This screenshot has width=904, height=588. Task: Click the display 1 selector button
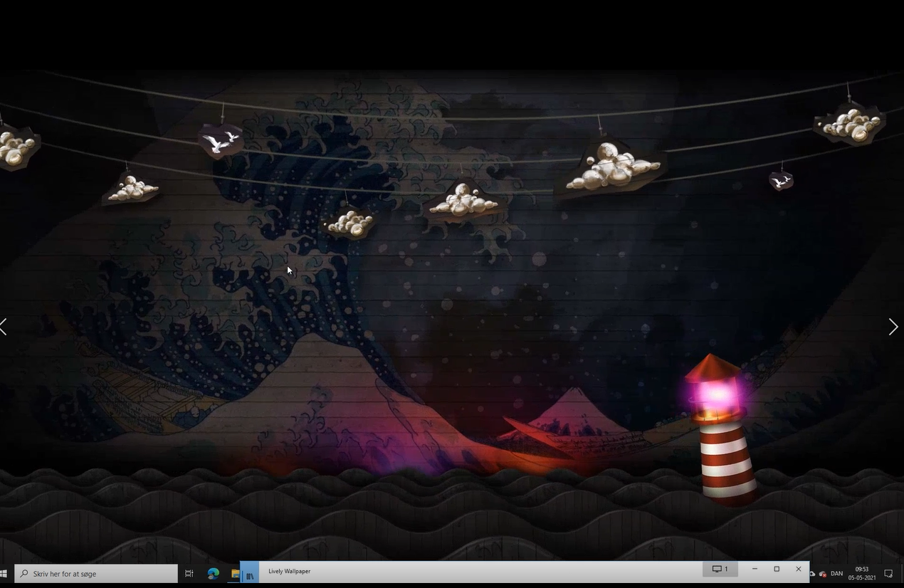pos(720,569)
